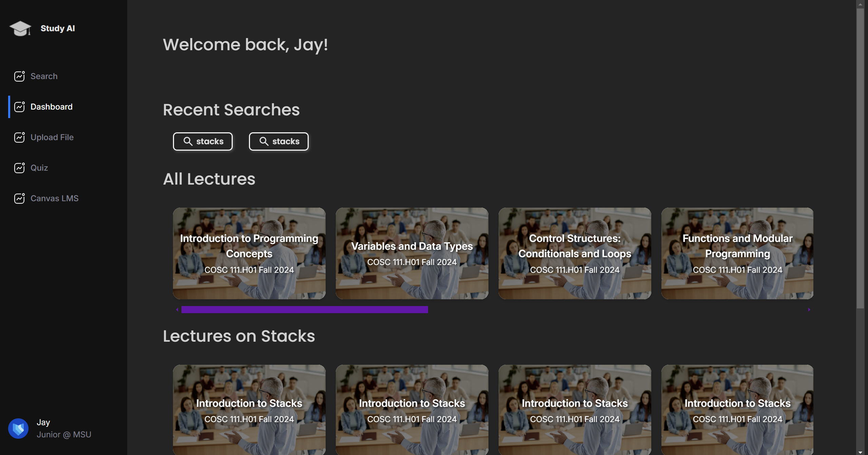This screenshot has width=868, height=455.
Task: Click the page scroll down arrow
Action: 860,452
